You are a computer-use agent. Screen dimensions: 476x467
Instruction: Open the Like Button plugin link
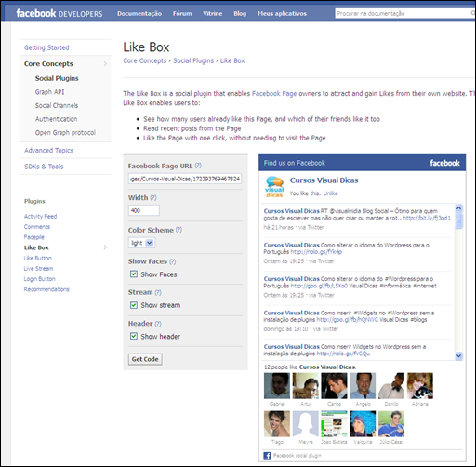[x=38, y=258]
